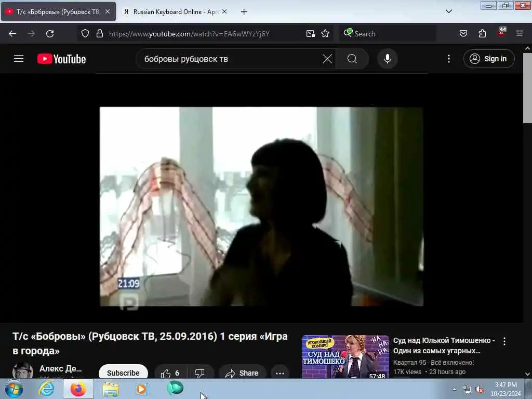Click the Суд над Тимошенко video thumbnail

[345, 356]
